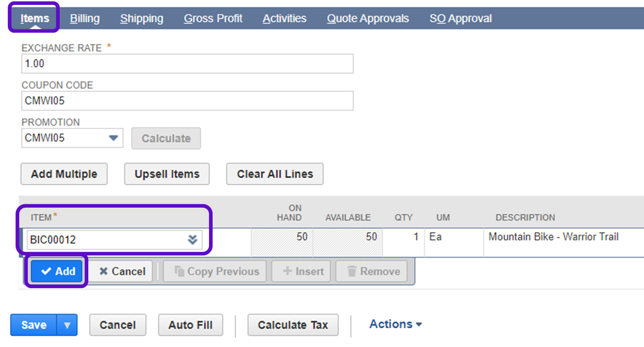Focus the Coupon Code input

187,101
